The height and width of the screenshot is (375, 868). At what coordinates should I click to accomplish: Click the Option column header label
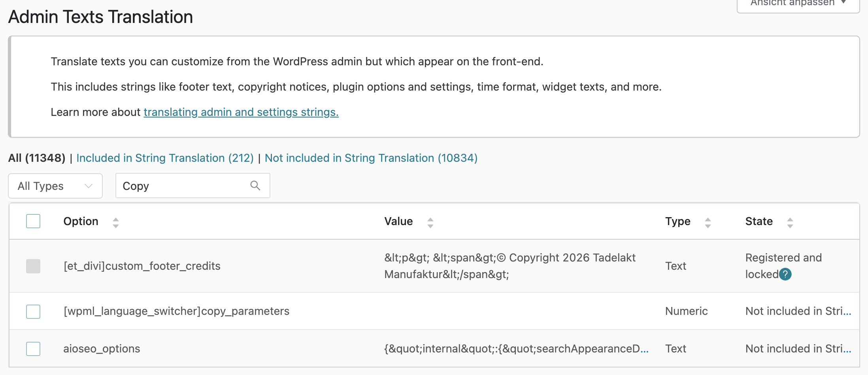81,221
